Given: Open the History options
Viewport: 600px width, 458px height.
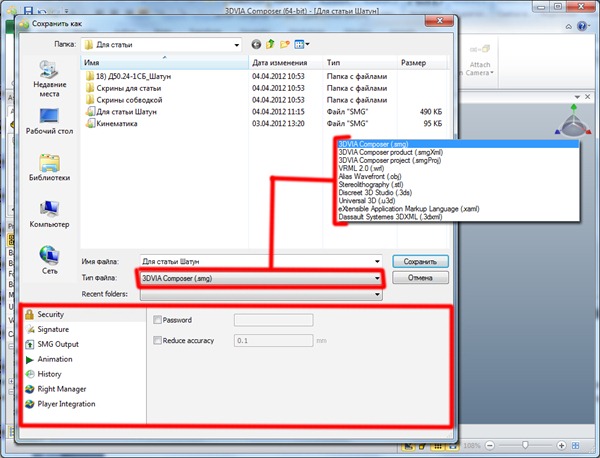Looking at the screenshot, I should (x=83, y=374).
